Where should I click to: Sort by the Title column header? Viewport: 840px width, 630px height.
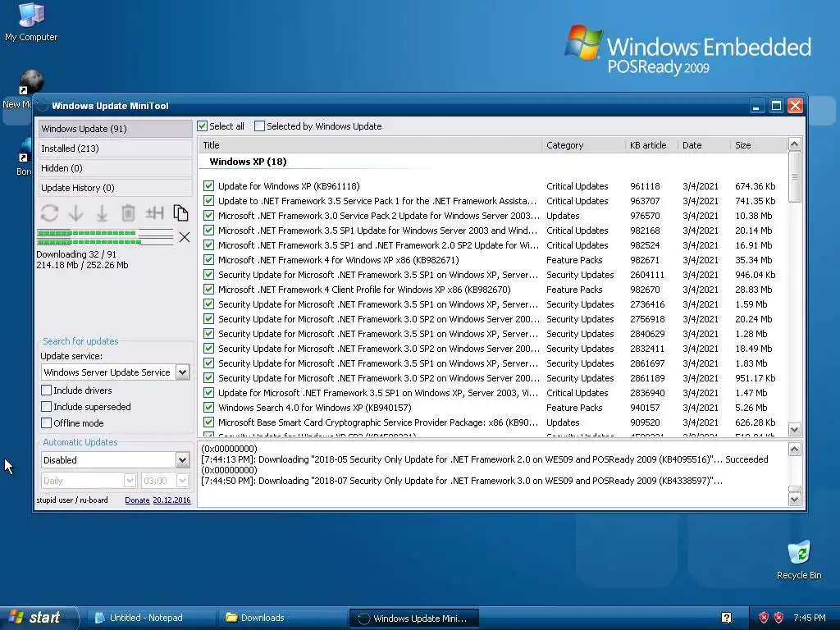coord(370,145)
